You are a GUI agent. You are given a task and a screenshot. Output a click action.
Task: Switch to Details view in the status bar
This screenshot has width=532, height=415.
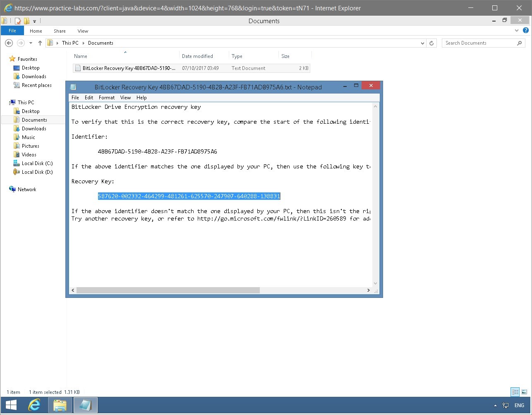pos(515,392)
